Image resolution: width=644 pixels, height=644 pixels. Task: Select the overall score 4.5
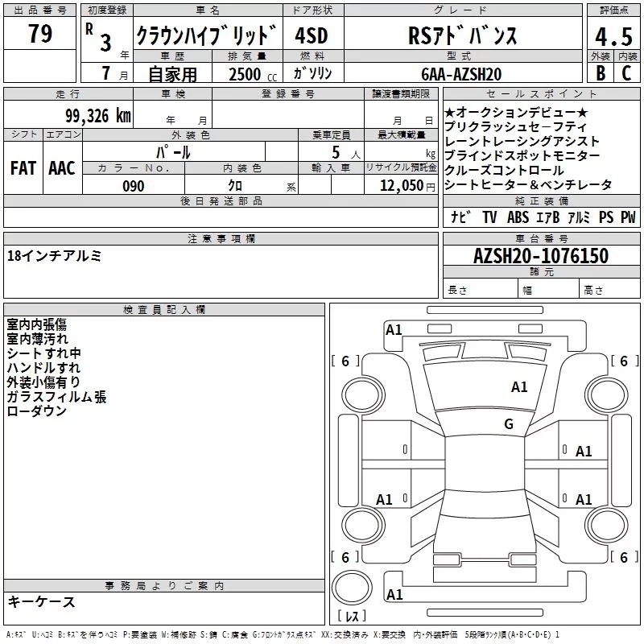click(x=613, y=36)
